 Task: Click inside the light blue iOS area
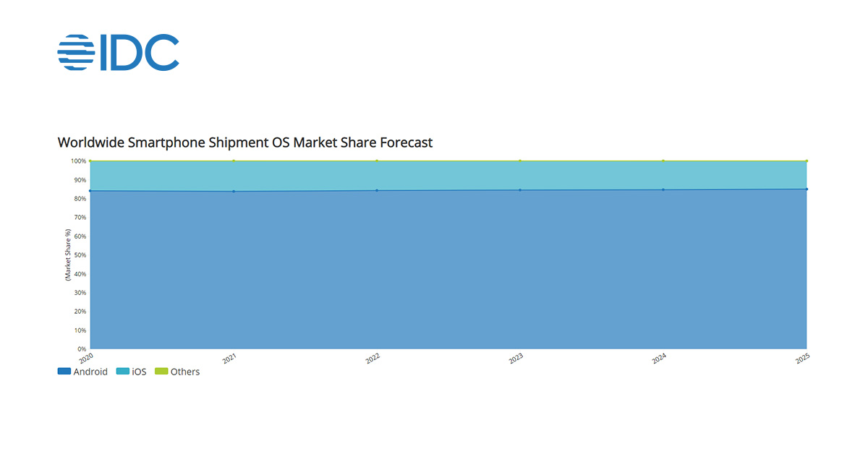(x=448, y=175)
